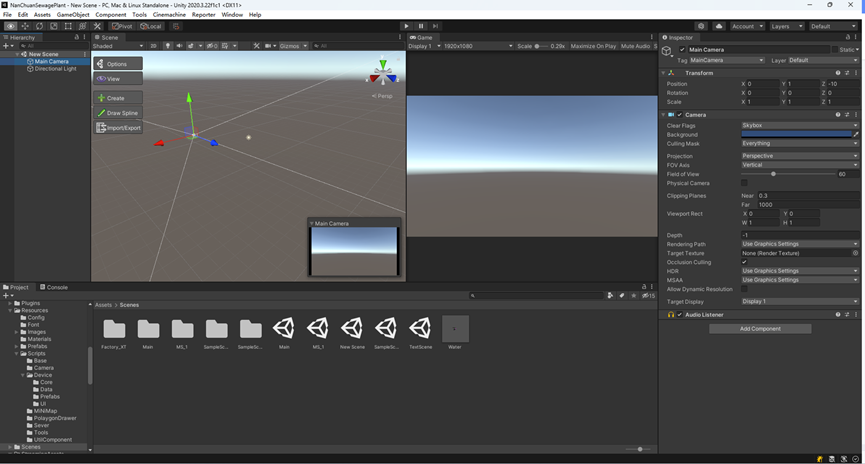Open the Clear Flags Skybox dropdown
865x464 pixels.
click(x=799, y=125)
